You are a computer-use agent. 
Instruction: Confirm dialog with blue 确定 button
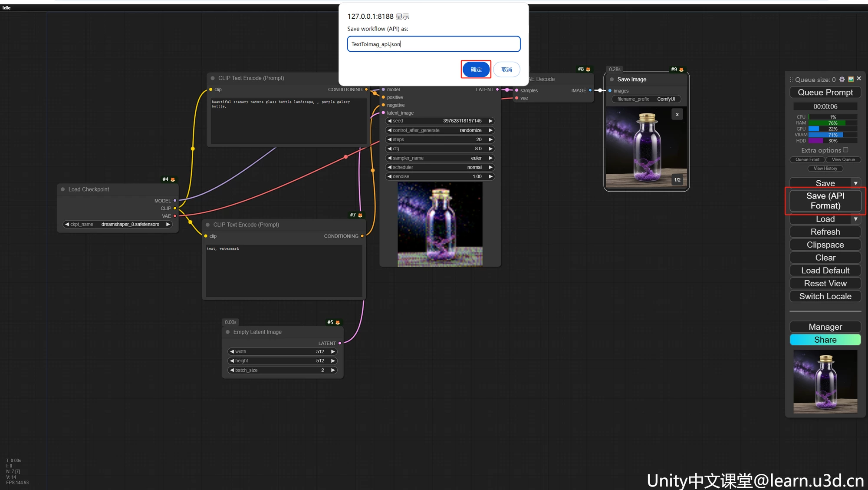click(476, 70)
